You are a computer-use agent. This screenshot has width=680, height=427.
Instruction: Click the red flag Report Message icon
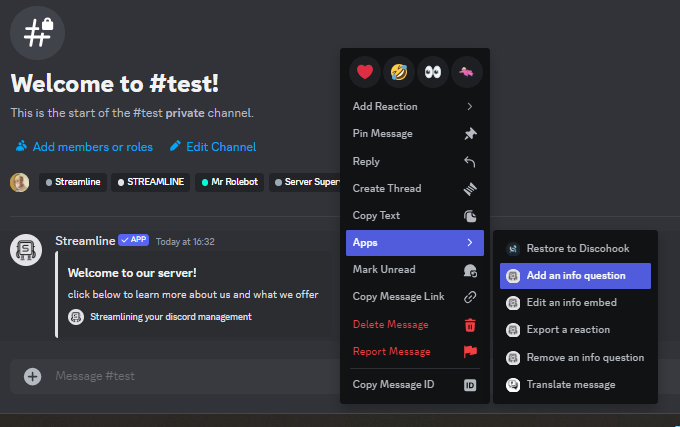(x=470, y=351)
